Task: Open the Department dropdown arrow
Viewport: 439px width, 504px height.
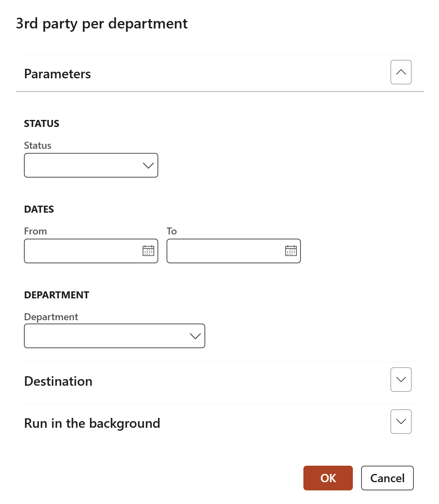Action: [195, 336]
